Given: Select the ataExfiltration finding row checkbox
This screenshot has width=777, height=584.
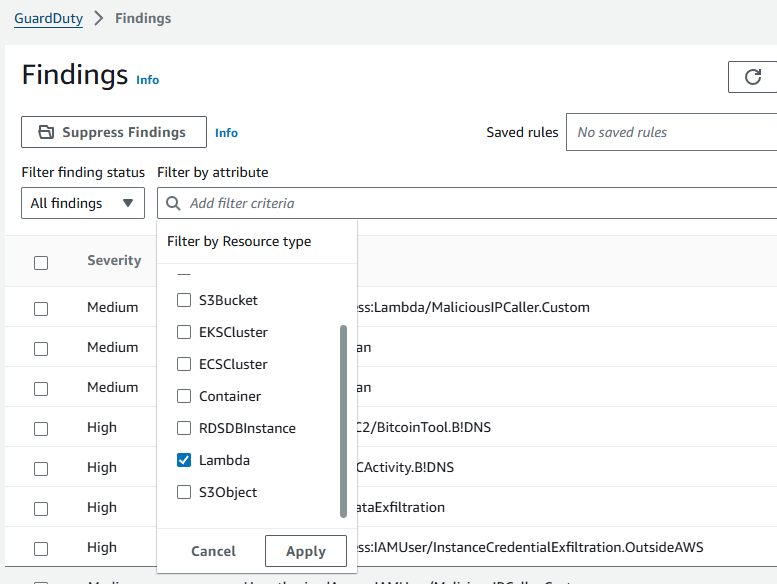Looking at the screenshot, I should pos(41,509).
